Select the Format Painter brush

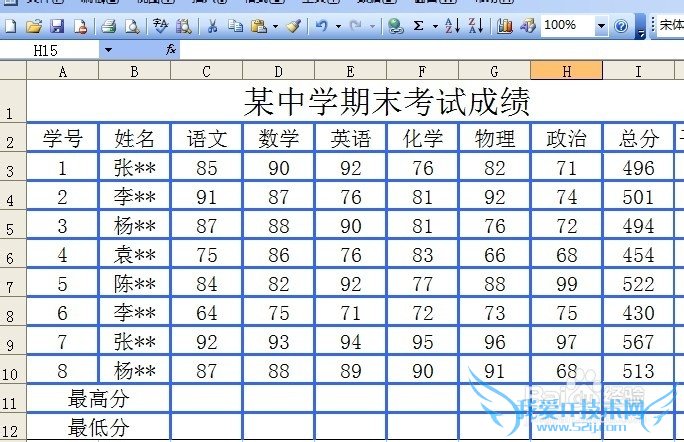[294, 26]
